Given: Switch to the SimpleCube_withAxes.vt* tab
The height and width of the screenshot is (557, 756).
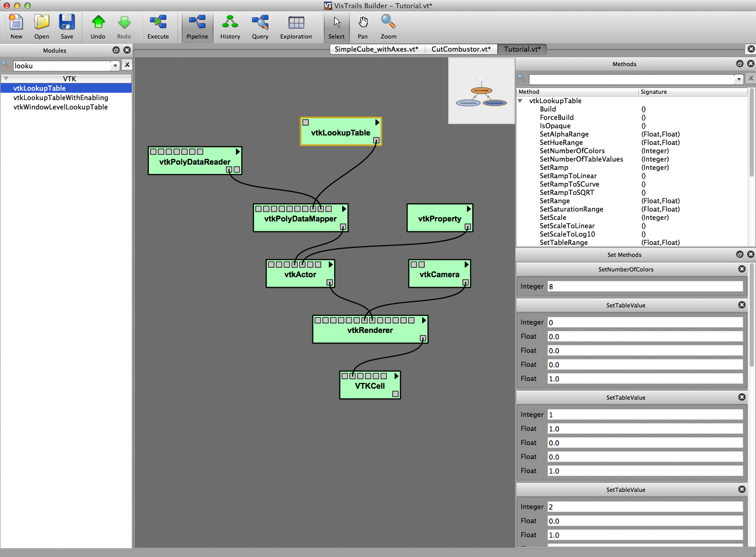Looking at the screenshot, I should [376, 49].
